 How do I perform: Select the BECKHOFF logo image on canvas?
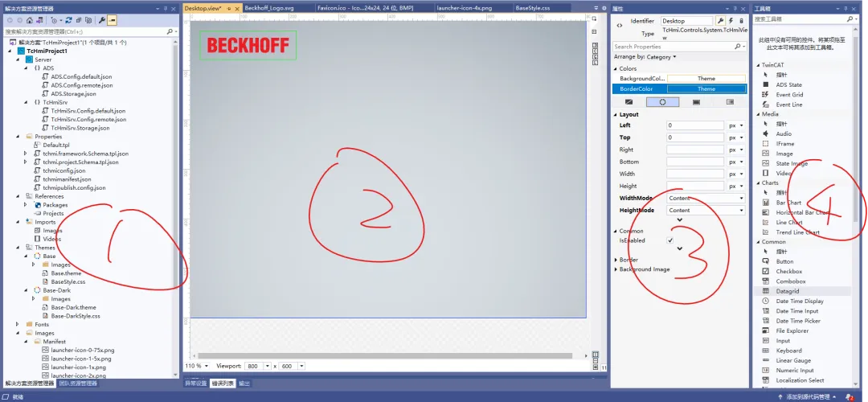[248, 45]
